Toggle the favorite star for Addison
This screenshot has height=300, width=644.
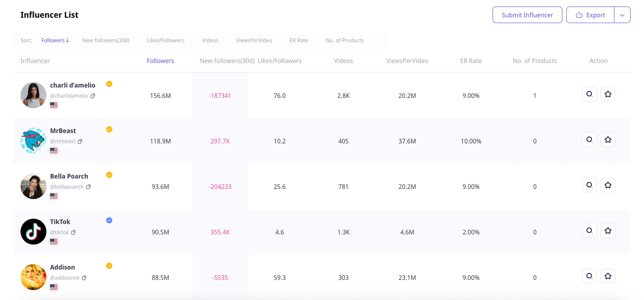(x=608, y=276)
